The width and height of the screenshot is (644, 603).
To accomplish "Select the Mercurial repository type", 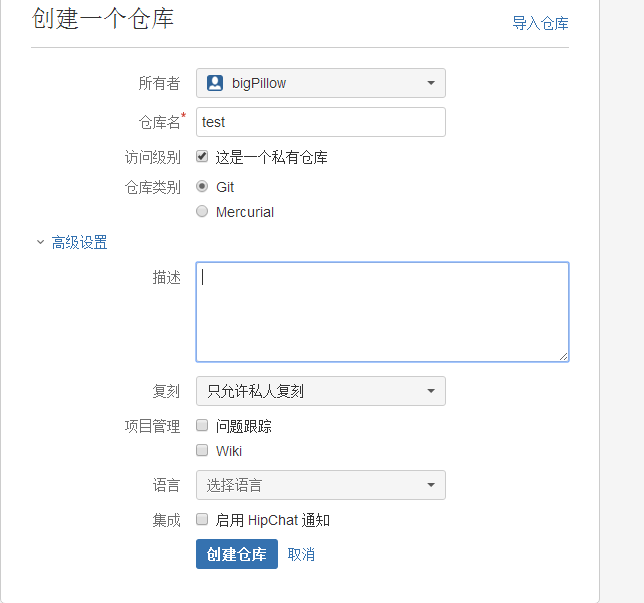I will click(x=202, y=211).
